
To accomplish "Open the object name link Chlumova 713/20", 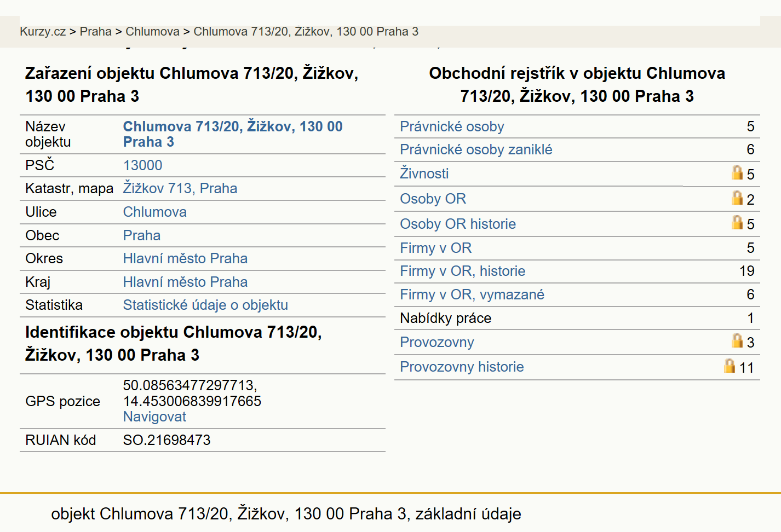I will click(233, 134).
